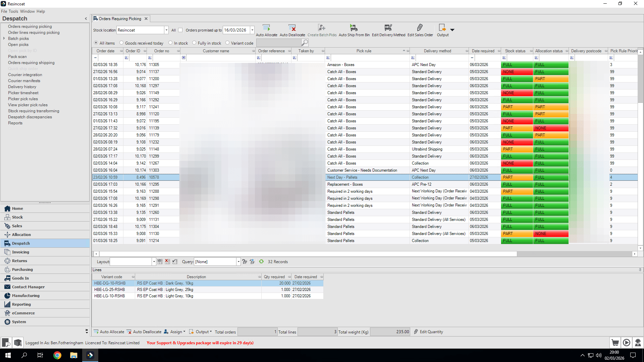644x362 pixels.
Task: Open the File menu
Action: coord(4,11)
